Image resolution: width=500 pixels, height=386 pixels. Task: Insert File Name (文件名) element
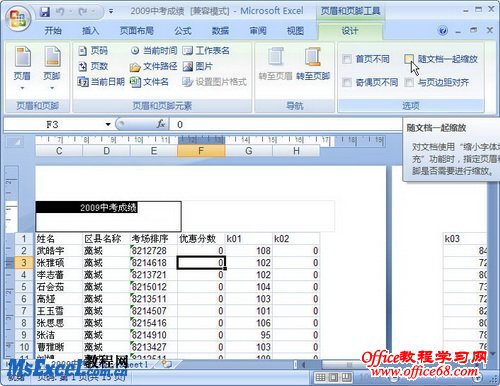tap(149, 82)
